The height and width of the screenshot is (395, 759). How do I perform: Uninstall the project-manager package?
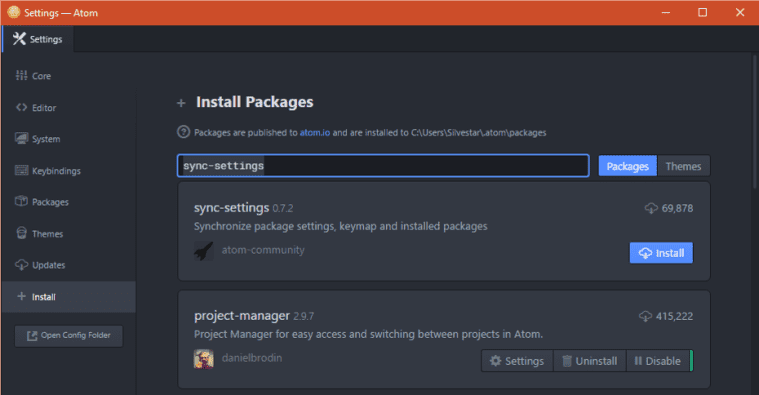pos(590,361)
